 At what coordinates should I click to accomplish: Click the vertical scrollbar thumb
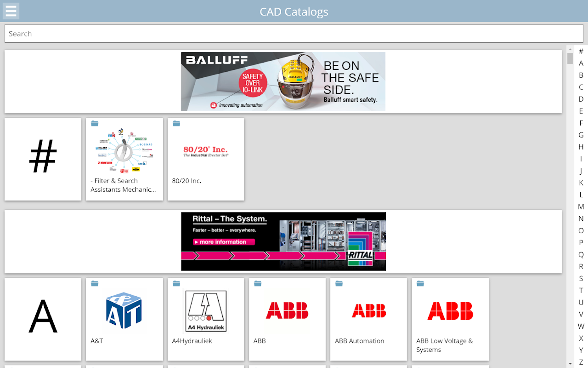coord(570,58)
